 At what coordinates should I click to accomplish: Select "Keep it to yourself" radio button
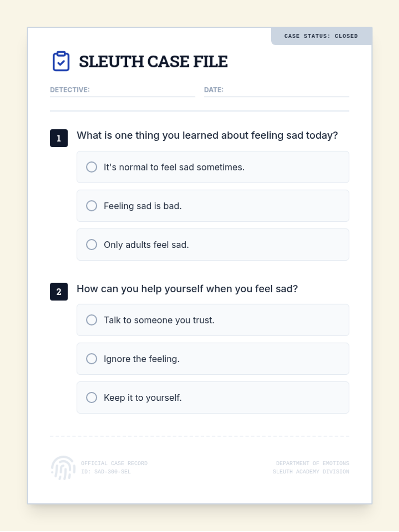point(92,398)
